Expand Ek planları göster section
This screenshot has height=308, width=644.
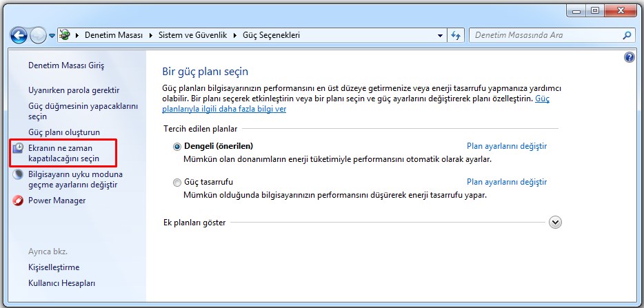coord(556,222)
